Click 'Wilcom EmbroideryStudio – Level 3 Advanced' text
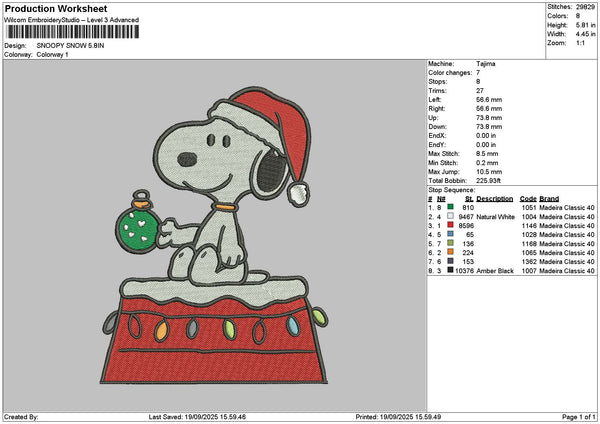Screen dimensions: 600x424 [72, 20]
